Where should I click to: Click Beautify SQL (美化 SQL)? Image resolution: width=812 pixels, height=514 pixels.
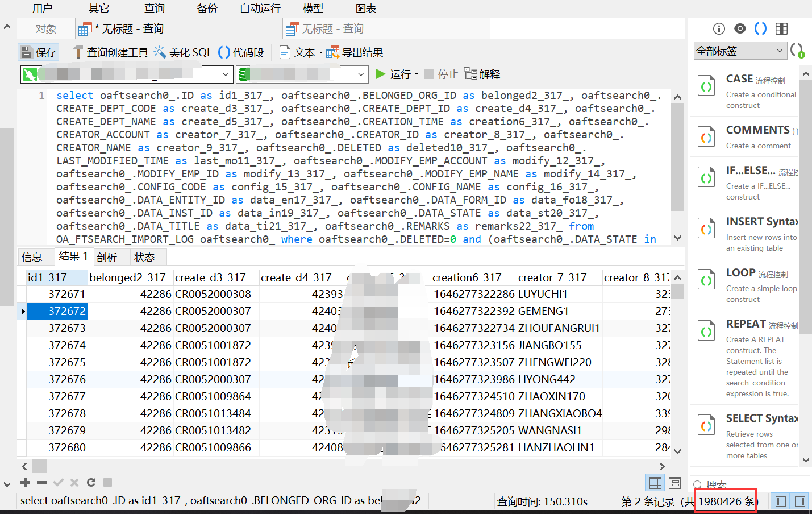[x=182, y=52]
